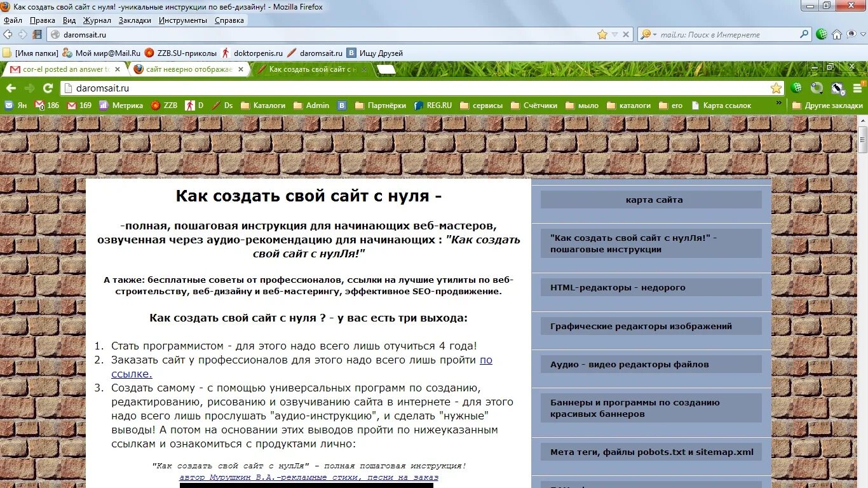The image size is (868, 488).
Task: Click star icon in Chrome address bar
Action: point(776,88)
